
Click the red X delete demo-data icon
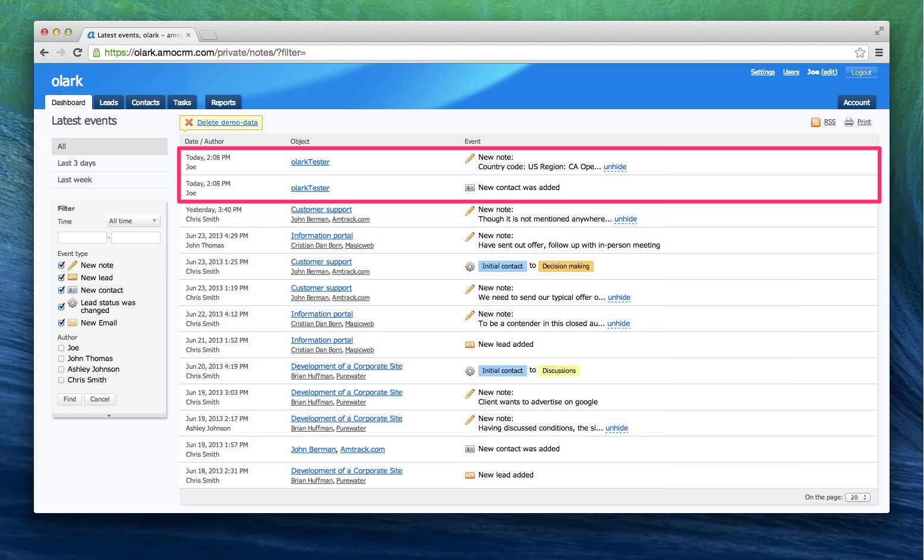pos(189,122)
